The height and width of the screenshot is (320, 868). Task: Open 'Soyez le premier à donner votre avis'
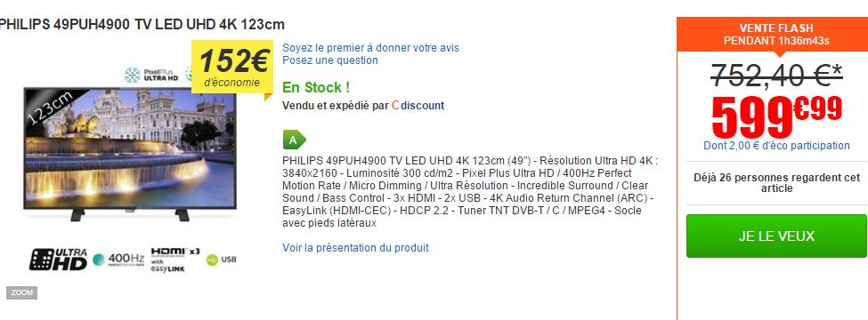tap(370, 47)
